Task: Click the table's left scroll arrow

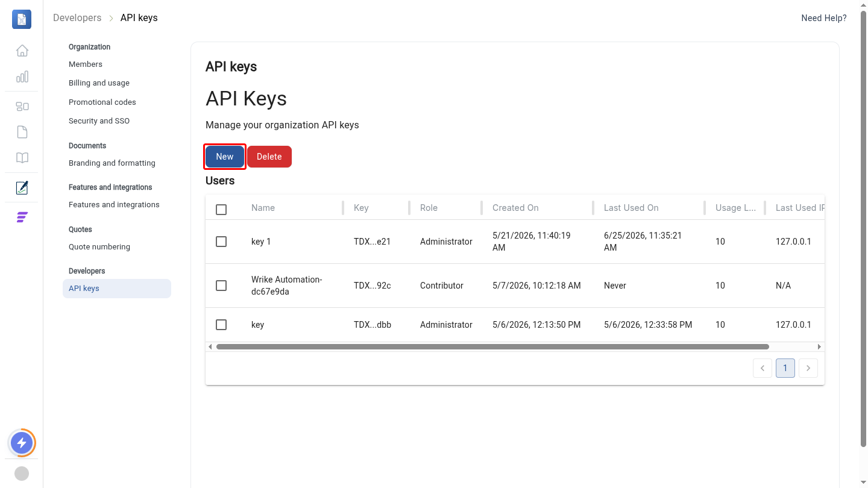Action: (x=210, y=347)
